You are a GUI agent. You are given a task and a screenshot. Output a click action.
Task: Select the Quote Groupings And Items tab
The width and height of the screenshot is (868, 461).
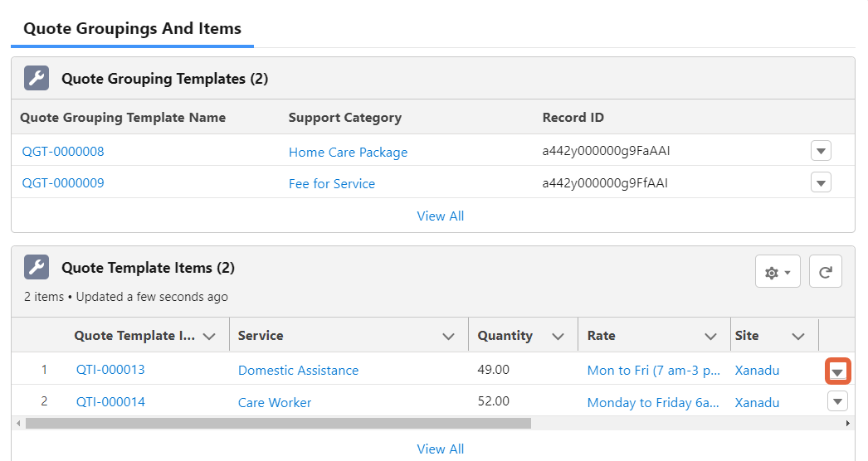pos(132,28)
